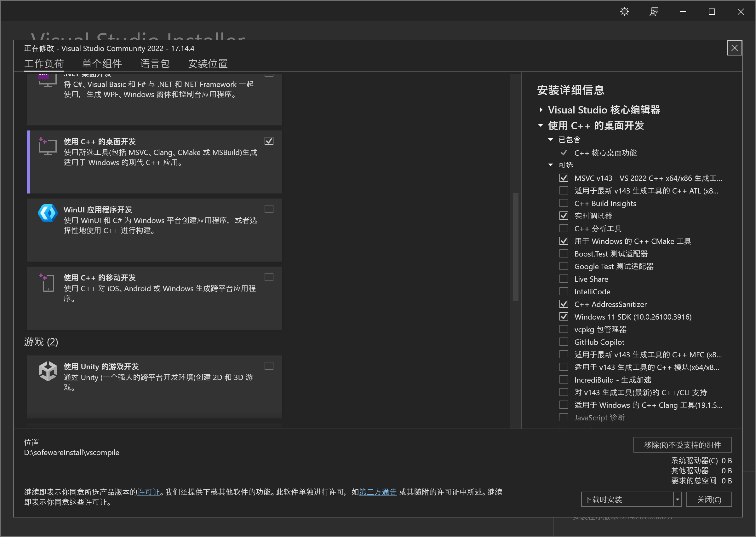Uncheck MSVC v143 build tools option
756x537 pixels.
(564, 178)
